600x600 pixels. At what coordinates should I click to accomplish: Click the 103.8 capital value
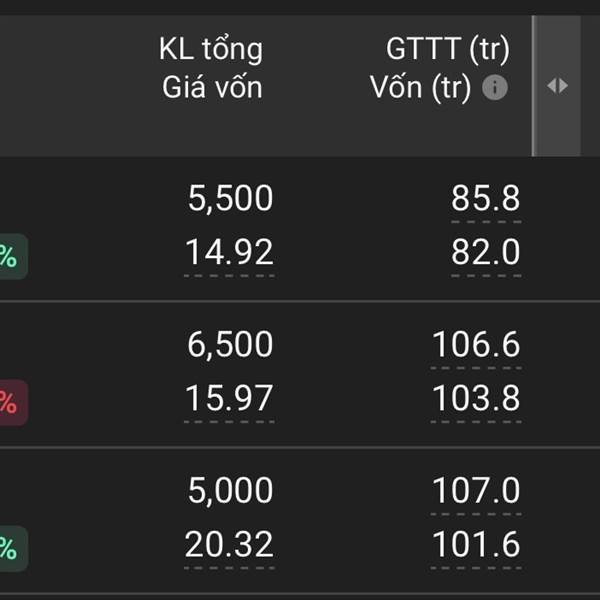point(476,398)
